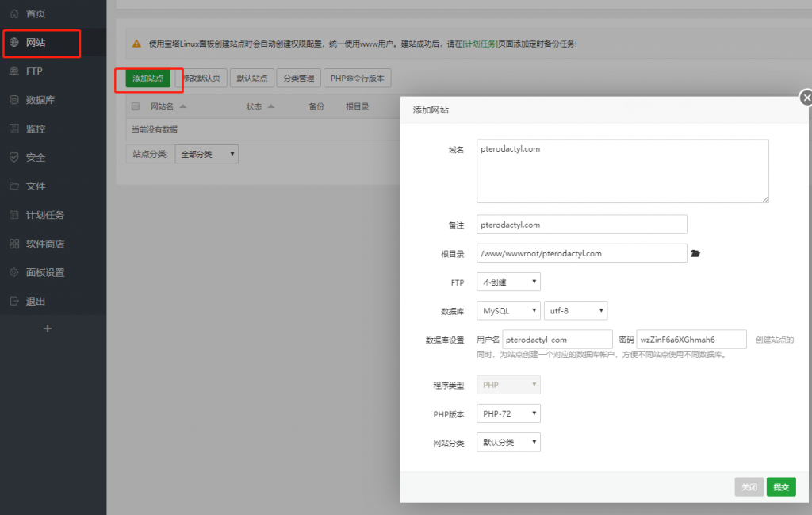This screenshot has width=812, height=515.
Task: Click the green submit button
Action: (781, 487)
